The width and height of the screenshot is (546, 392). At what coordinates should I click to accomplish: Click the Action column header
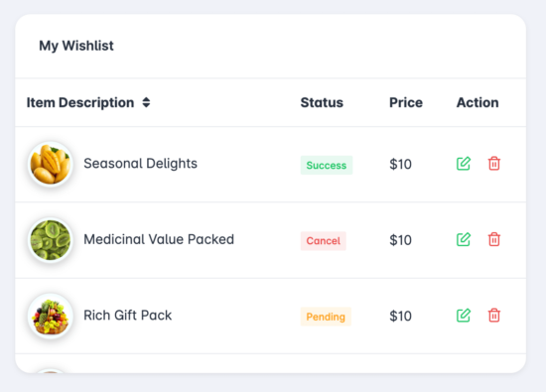pos(478,102)
